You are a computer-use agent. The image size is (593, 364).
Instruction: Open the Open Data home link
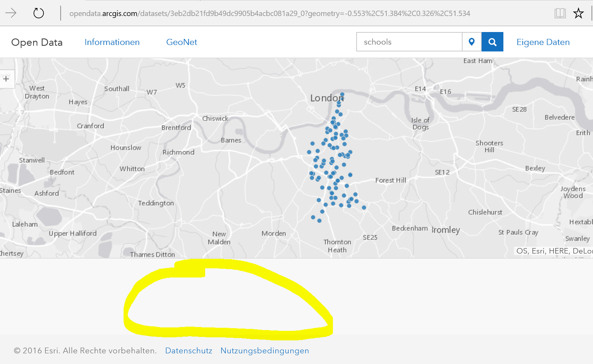click(37, 42)
